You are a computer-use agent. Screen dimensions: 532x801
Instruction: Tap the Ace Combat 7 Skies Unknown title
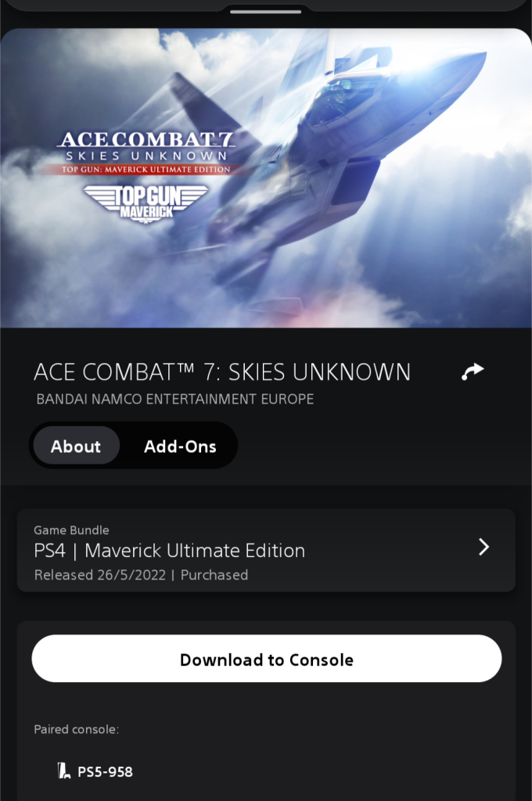[x=222, y=372]
